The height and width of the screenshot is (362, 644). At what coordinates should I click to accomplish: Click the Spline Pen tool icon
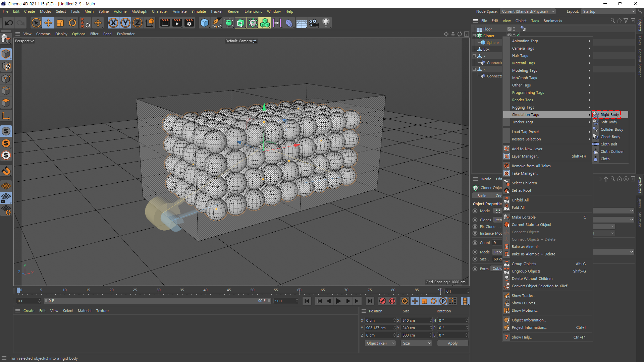pyautogui.click(x=217, y=23)
